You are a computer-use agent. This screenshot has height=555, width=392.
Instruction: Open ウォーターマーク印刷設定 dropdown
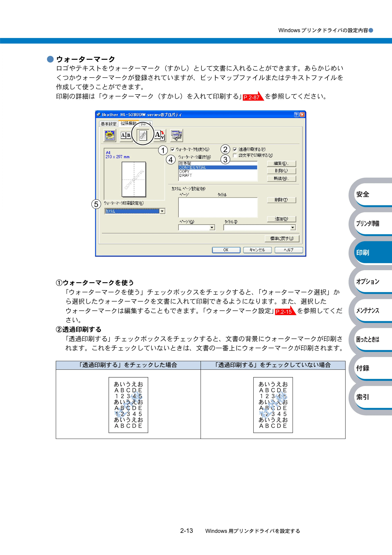135,211
